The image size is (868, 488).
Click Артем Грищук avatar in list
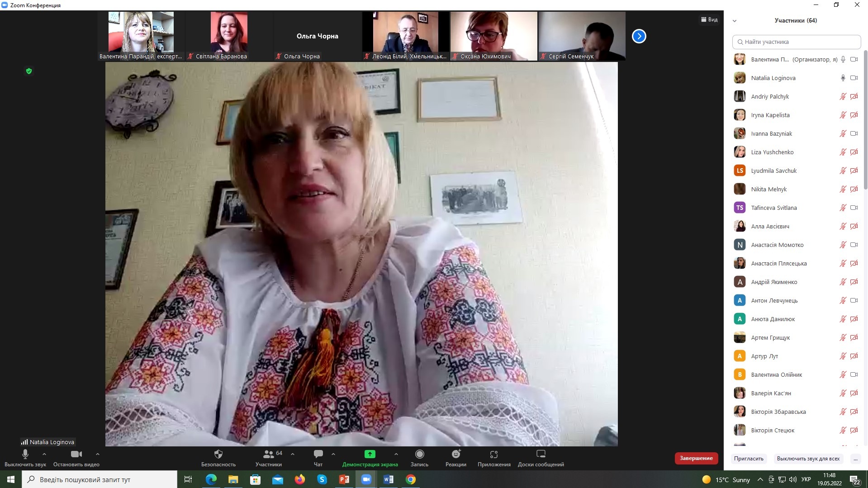pos(740,337)
